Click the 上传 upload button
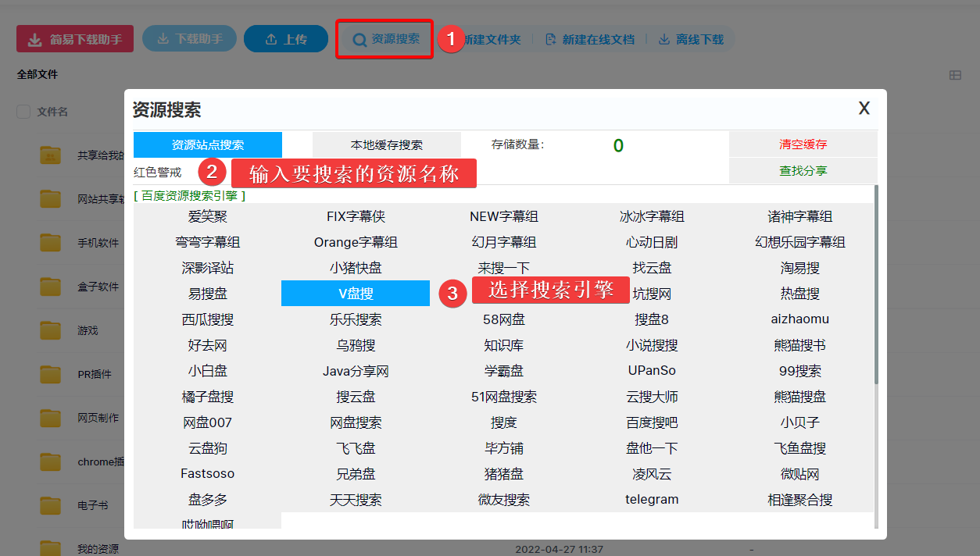The image size is (980, 556). [285, 39]
